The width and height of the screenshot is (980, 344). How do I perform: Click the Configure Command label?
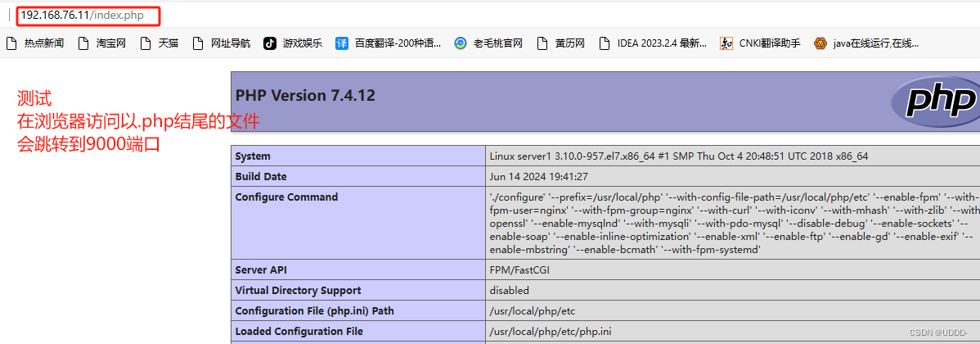pos(286,197)
